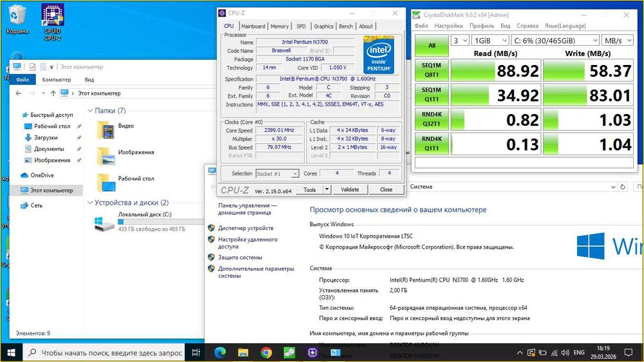Run the RND4K Q1T1 test

[431, 144]
